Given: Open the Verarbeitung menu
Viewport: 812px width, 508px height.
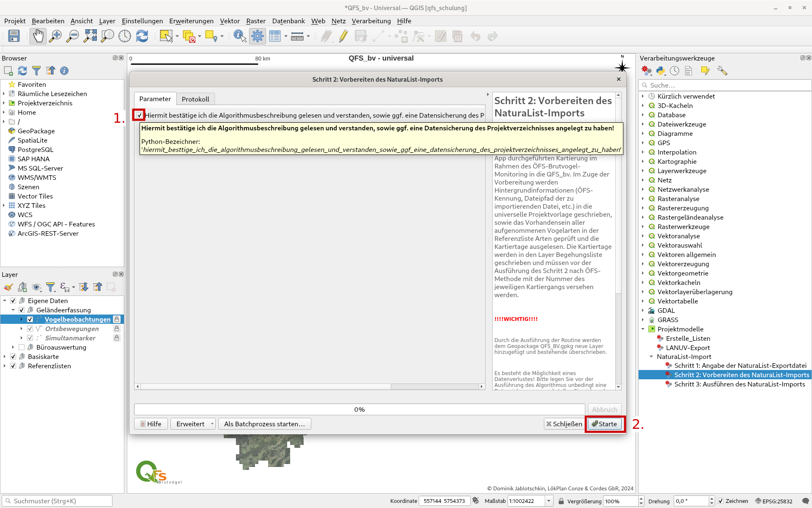Looking at the screenshot, I should (371, 21).
